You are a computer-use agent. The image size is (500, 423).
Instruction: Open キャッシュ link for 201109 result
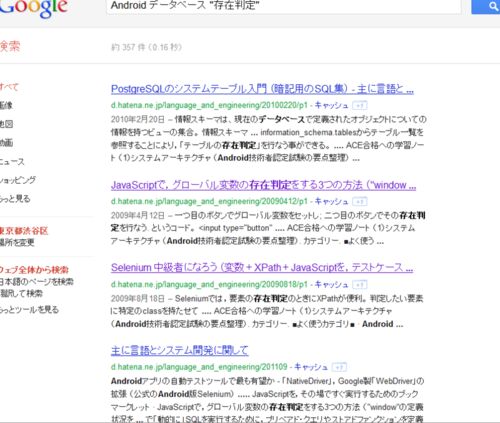(x=311, y=367)
